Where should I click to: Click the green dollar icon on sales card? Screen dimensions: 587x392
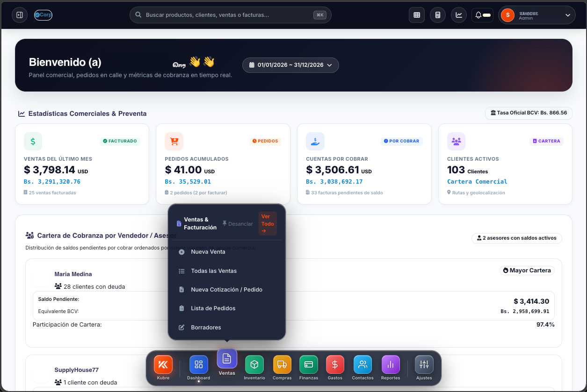(x=33, y=141)
